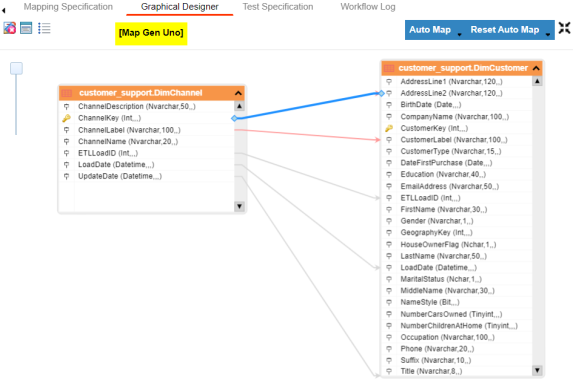Open the Auto Map dropdown arrow

click(460, 34)
